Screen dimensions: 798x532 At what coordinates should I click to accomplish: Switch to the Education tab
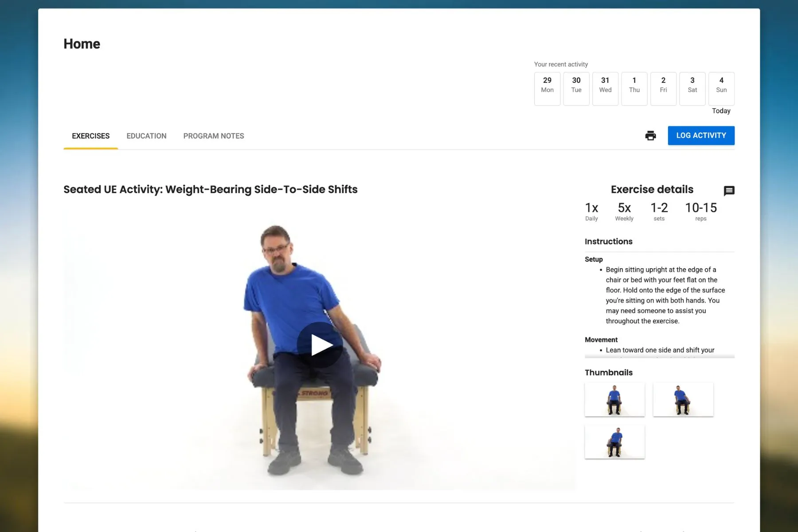coord(146,136)
